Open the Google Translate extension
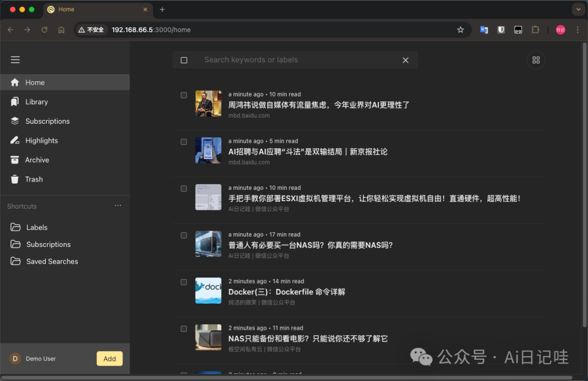The width and height of the screenshot is (588, 381). click(x=484, y=29)
